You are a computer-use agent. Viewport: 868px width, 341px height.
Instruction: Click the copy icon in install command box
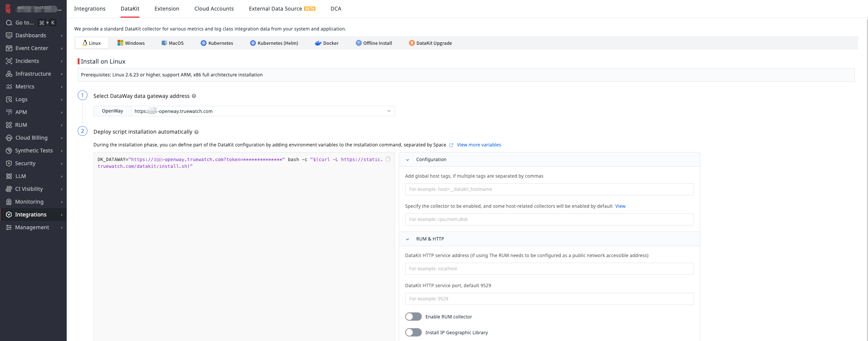tap(388, 159)
